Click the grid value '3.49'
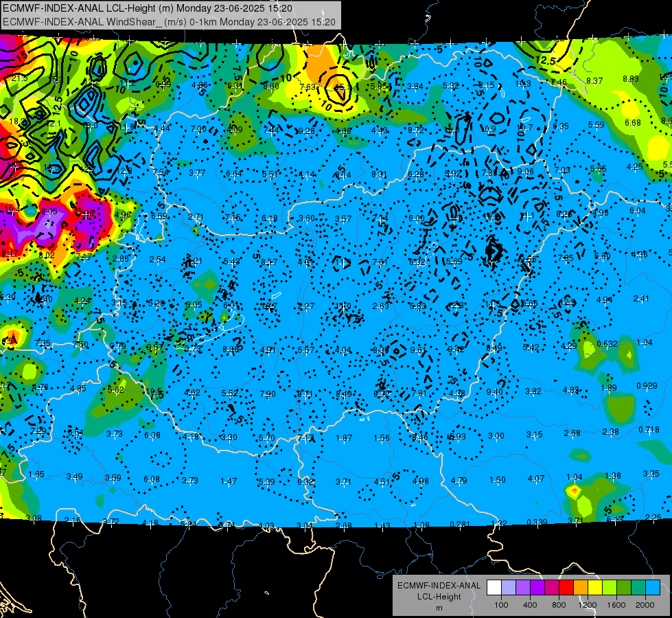 pos(75,476)
